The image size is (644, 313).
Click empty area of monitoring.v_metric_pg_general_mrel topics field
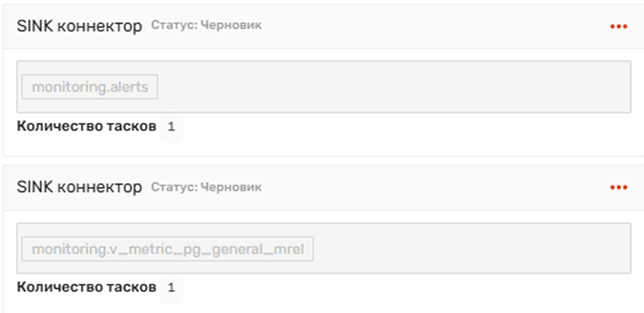point(472,248)
